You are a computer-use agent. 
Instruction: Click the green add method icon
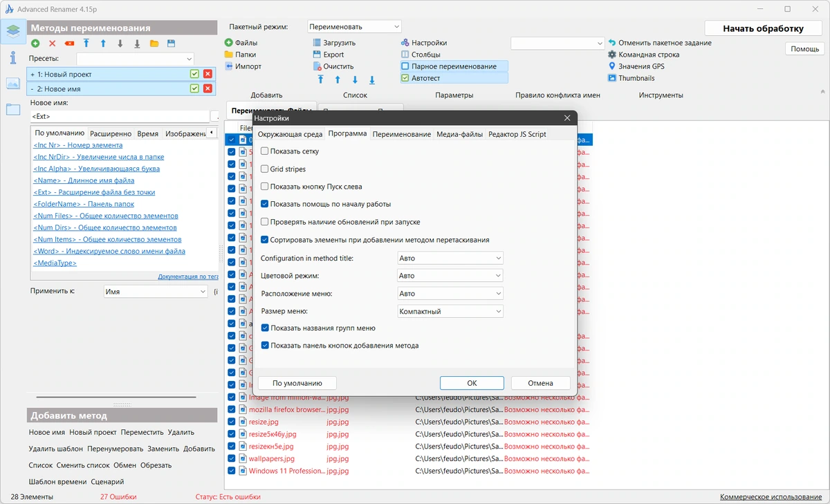point(35,44)
